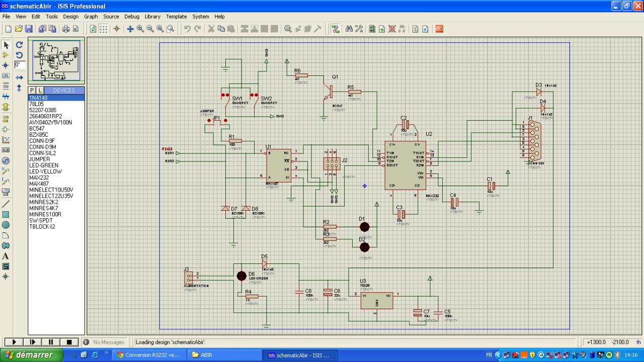The image size is (644, 362).
Task: Select the component mode tool
Action: 6,55
